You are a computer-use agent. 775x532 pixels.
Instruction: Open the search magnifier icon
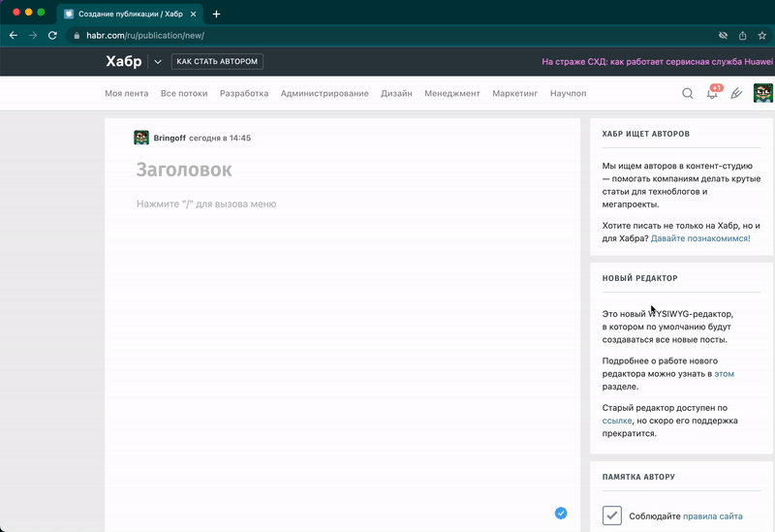point(688,93)
